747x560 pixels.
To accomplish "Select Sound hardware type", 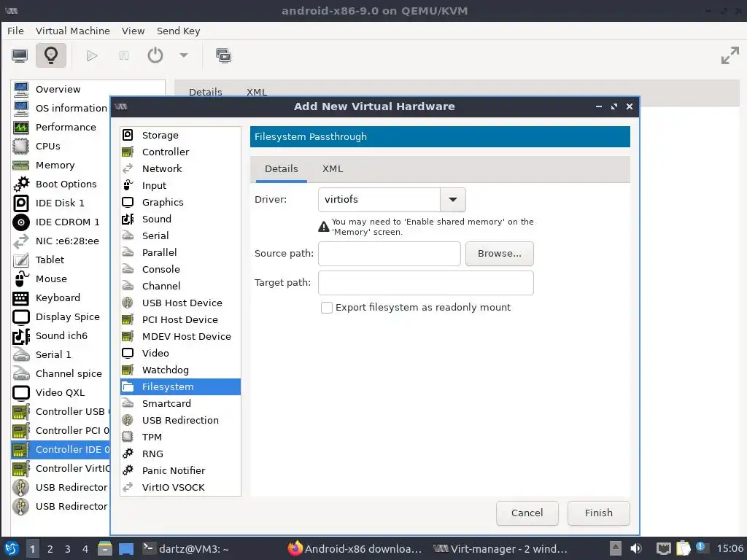I will [x=181, y=219].
